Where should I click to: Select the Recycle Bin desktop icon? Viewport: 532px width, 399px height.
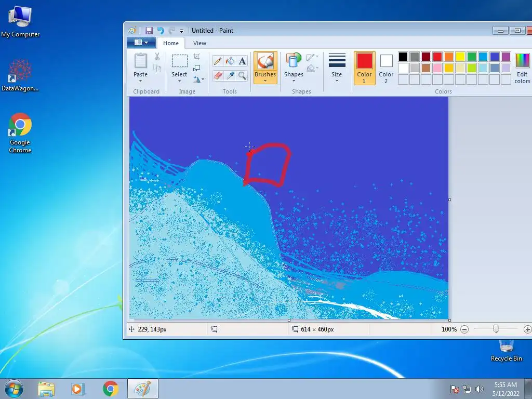[x=506, y=351]
